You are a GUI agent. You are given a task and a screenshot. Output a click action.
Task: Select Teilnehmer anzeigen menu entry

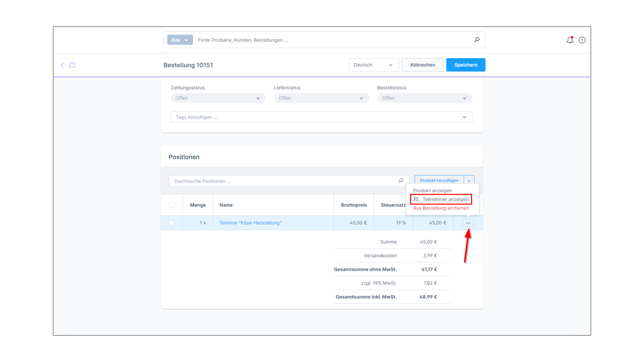click(441, 199)
